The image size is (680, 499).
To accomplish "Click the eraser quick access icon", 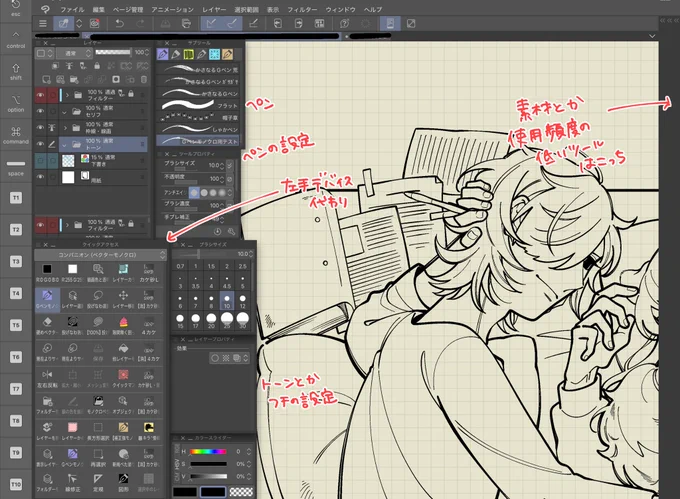I will [47, 322].
